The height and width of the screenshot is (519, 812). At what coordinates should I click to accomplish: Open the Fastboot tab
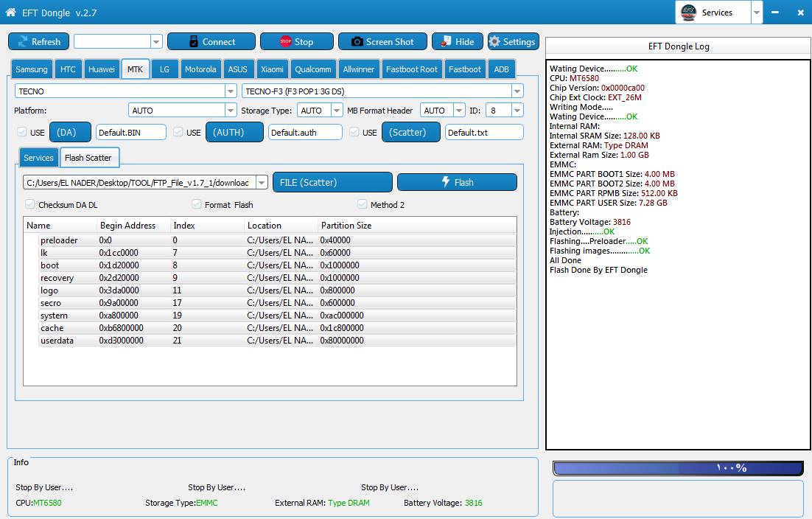pos(464,69)
